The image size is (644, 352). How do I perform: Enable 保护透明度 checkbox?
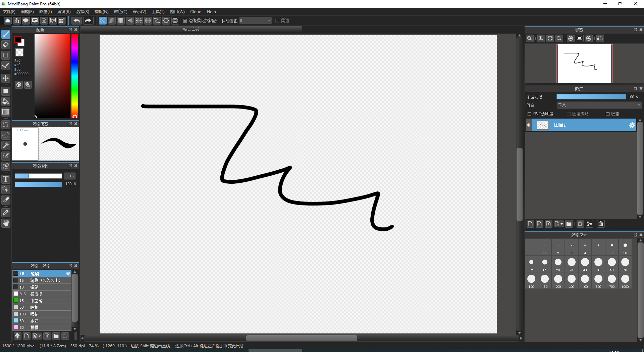click(x=530, y=114)
